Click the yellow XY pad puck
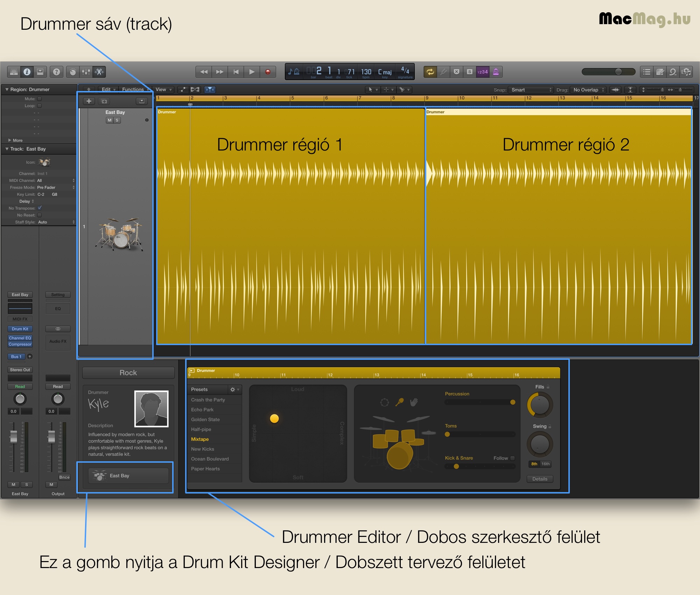Viewport: 700px width, 595px height. click(x=274, y=419)
